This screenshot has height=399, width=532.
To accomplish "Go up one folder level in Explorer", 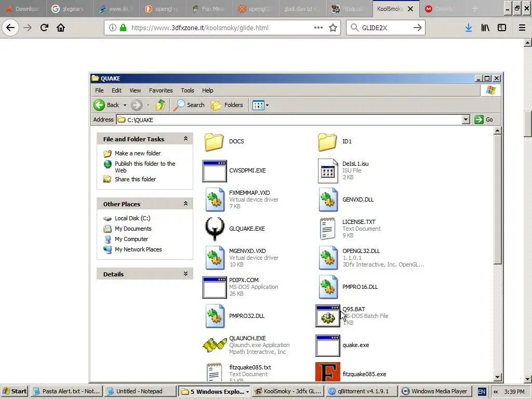I will point(161,105).
